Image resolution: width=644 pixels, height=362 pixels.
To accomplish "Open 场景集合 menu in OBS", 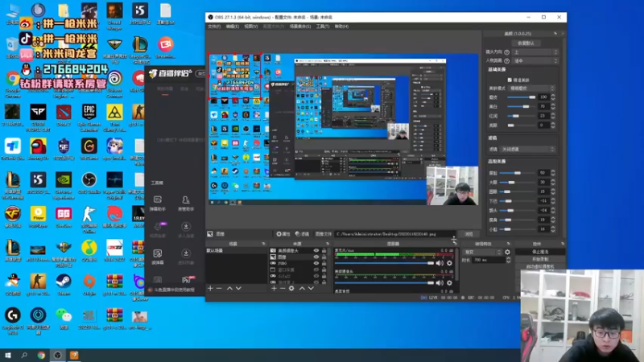I will pos(300,27).
